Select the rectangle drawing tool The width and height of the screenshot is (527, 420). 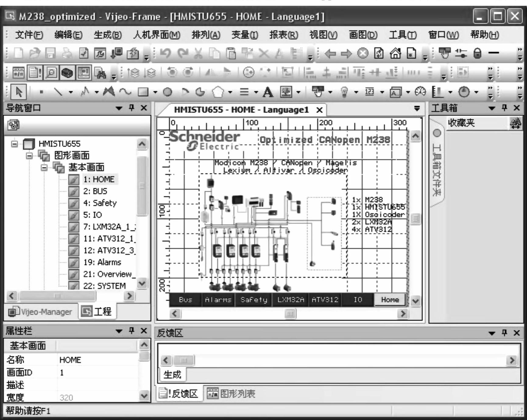coord(143,92)
